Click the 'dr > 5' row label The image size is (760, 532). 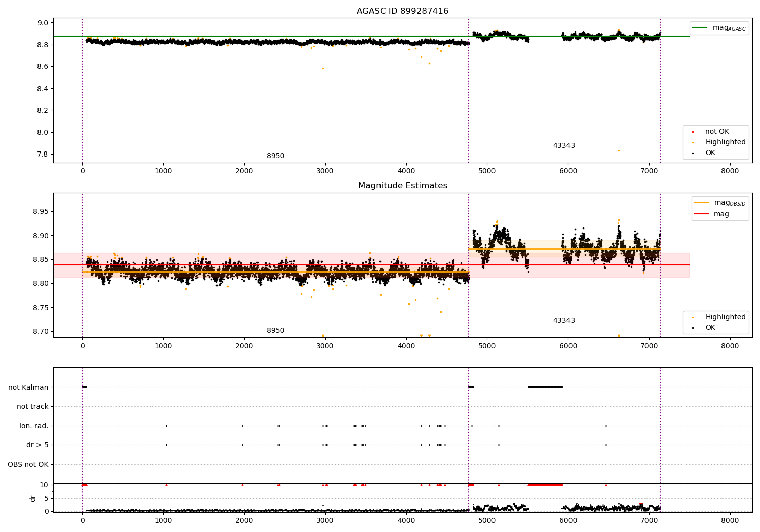37,445
